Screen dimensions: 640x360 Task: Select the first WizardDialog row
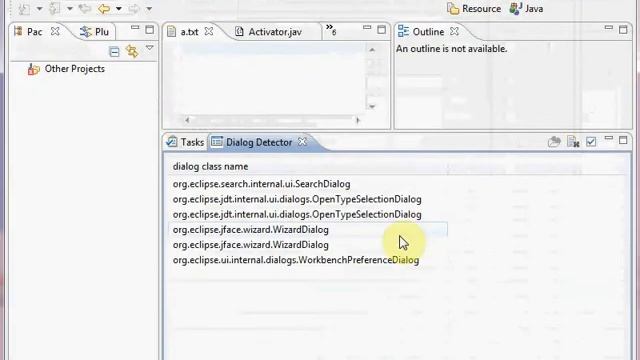coord(308,230)
